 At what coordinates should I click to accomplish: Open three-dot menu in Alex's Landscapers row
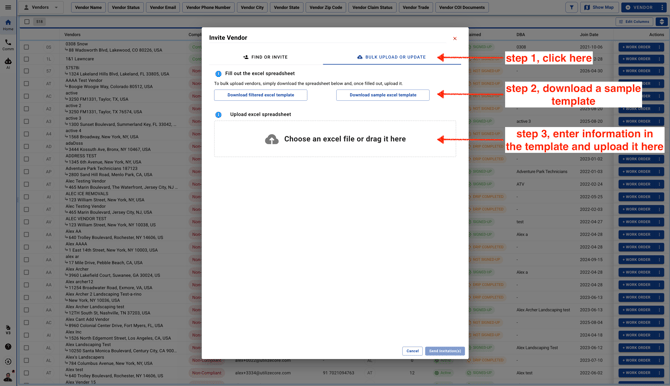660,360
